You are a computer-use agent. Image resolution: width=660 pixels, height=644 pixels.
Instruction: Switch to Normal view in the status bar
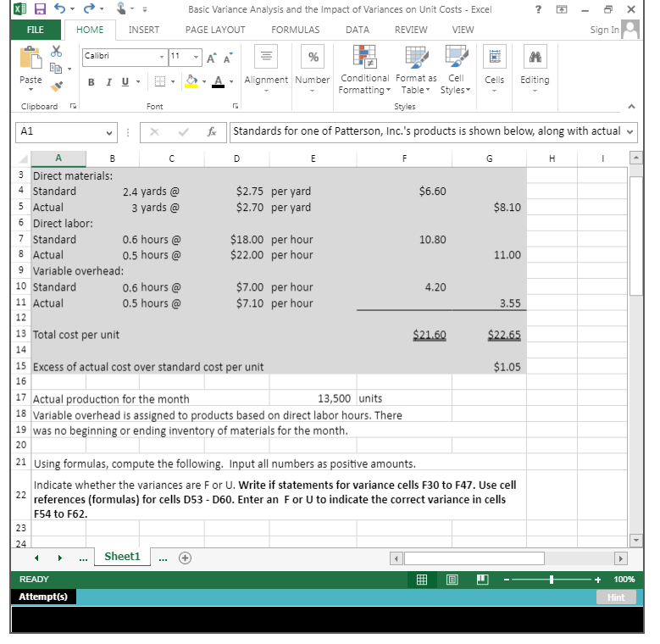(x=422, y=580)
